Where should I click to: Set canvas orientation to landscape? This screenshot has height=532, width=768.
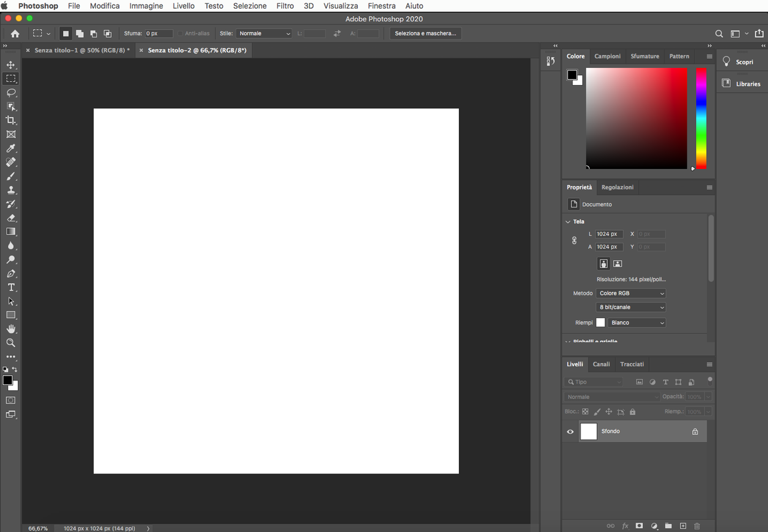[x=618, y=263]
